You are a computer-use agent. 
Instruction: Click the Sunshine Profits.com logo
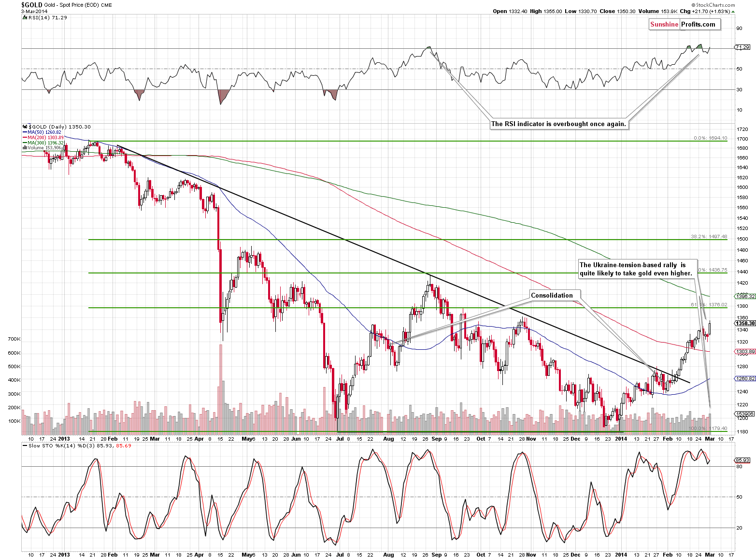(x=685, y=24)
